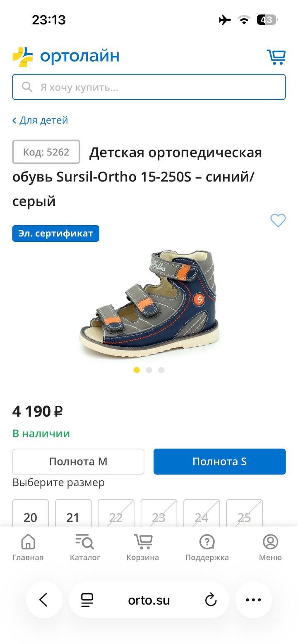The image size is (298, 644).
Task: Choose shoe size 20
Action: coord(30,513)
